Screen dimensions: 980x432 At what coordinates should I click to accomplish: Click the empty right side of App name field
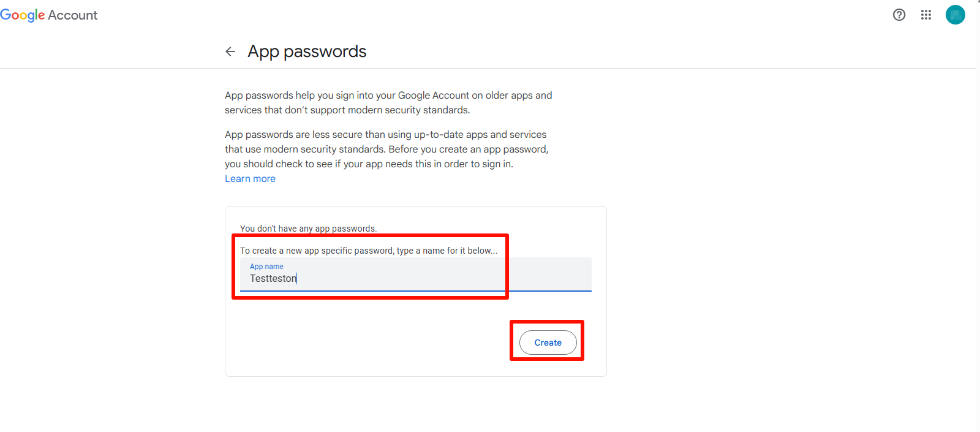tap(548, 275)
